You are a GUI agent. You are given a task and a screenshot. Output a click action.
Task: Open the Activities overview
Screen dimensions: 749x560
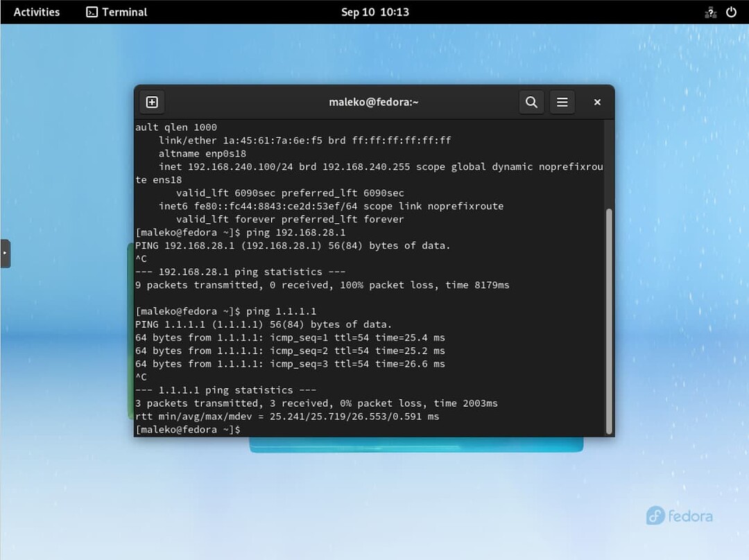pyautogui.click(x=36, y=12)
